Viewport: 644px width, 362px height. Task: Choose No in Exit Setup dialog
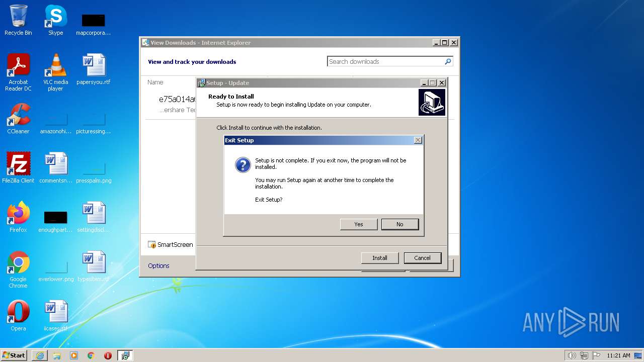[400, 224]
